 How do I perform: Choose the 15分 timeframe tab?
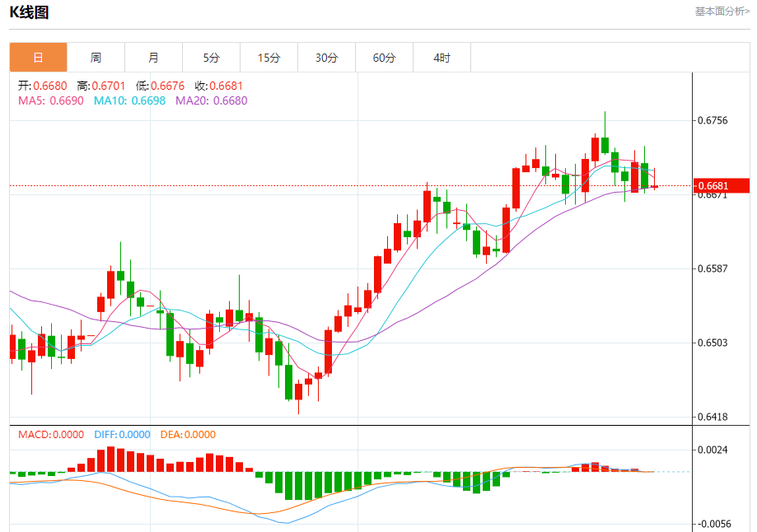[x=269, y=58]
